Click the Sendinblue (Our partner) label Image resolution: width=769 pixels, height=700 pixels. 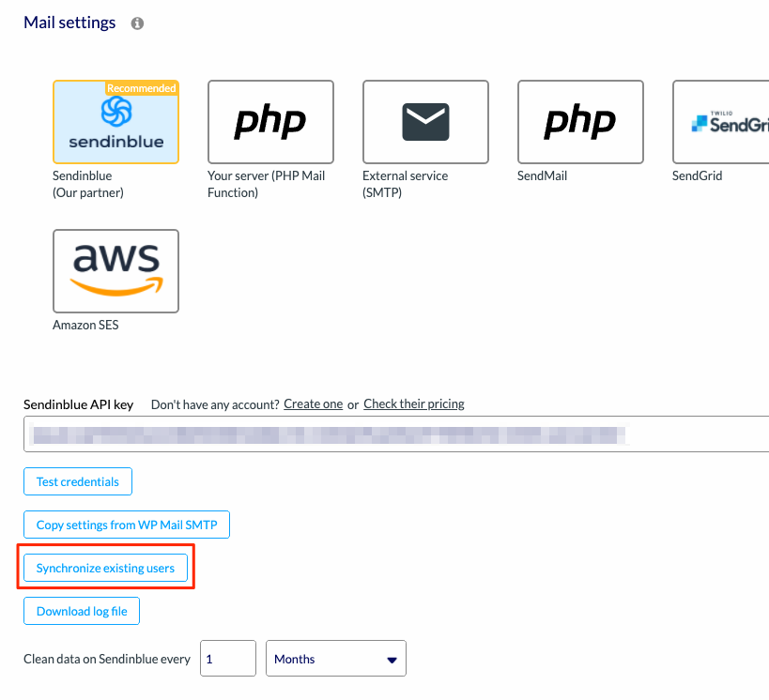[x=88, y=184]
